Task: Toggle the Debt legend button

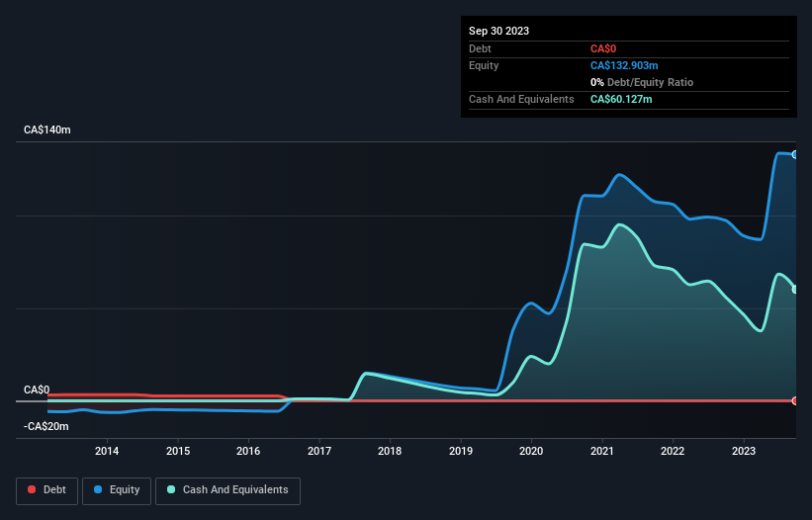Action: 47,490
